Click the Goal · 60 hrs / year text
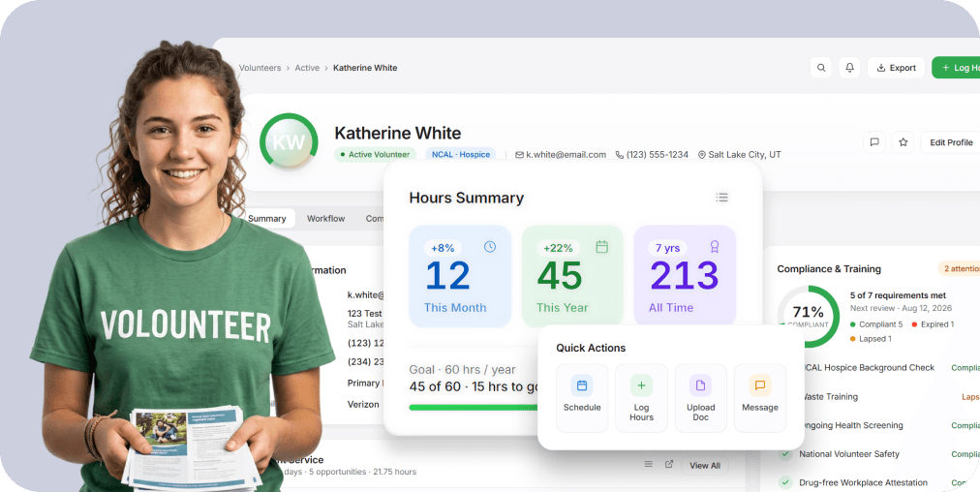 (463, 369)
